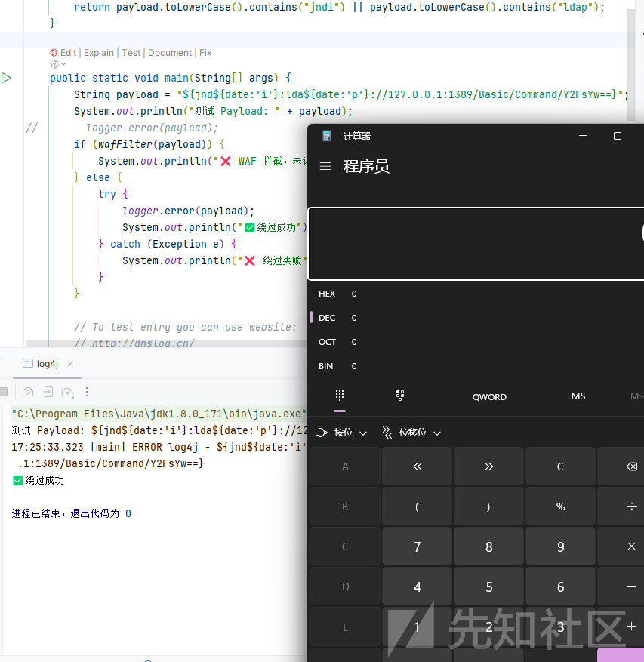Expand the bit shift dropdown in calculator

[411, 433]
